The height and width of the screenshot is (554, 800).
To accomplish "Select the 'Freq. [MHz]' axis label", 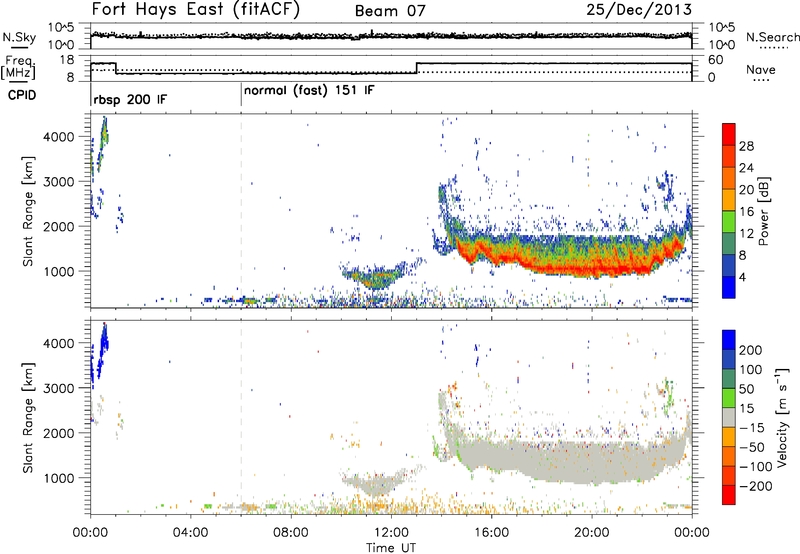I will (x=18, y=68).
